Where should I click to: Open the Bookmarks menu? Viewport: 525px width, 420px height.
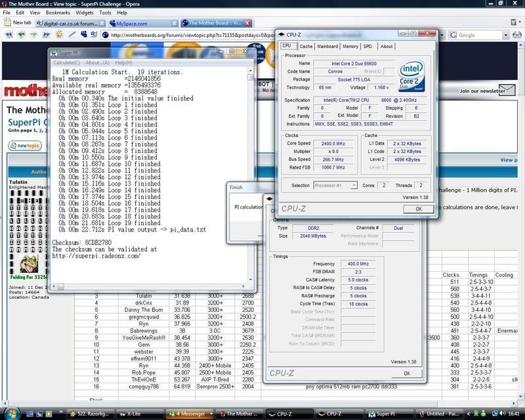click(x=58, y=12)
